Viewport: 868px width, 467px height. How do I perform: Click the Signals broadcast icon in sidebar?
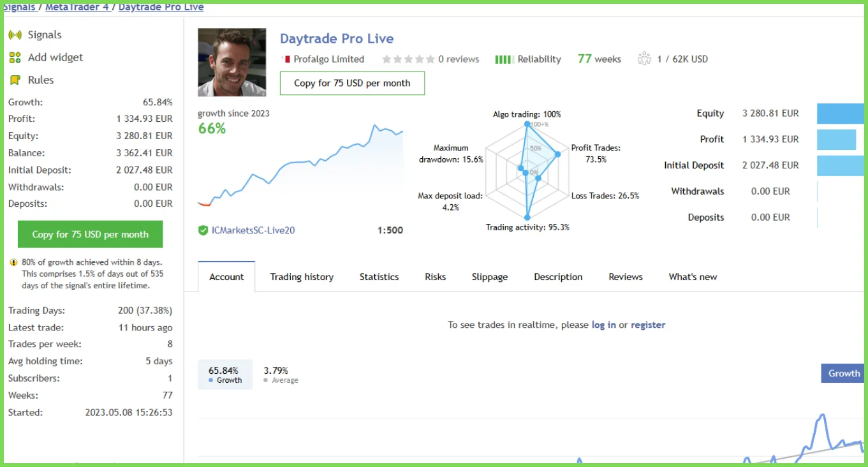pos(15,35)
